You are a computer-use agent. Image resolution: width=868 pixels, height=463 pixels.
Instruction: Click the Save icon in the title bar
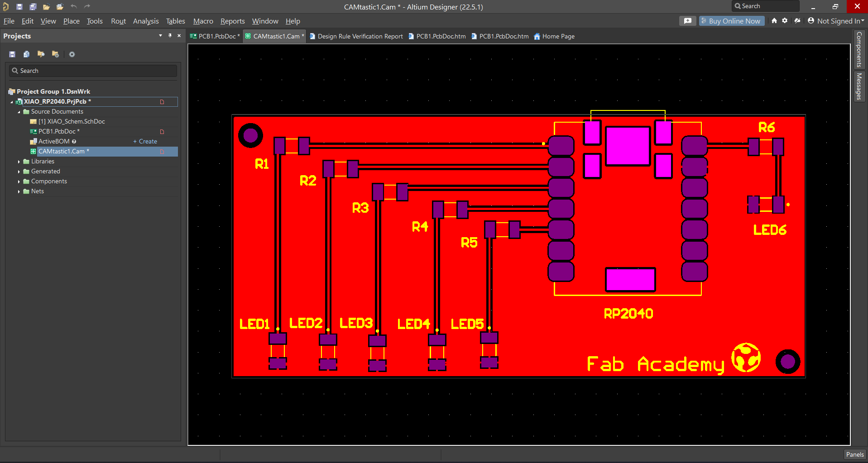(19, 7)
